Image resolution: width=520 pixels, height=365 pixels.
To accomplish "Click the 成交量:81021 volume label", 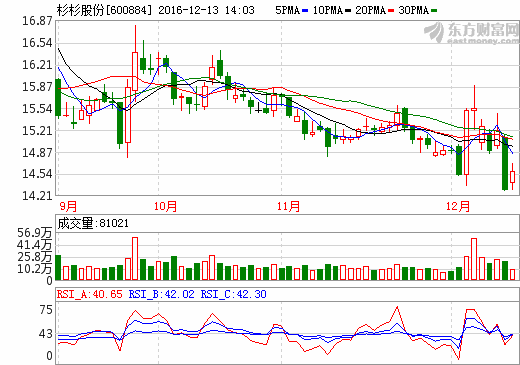I will click(x=93, y=223).
